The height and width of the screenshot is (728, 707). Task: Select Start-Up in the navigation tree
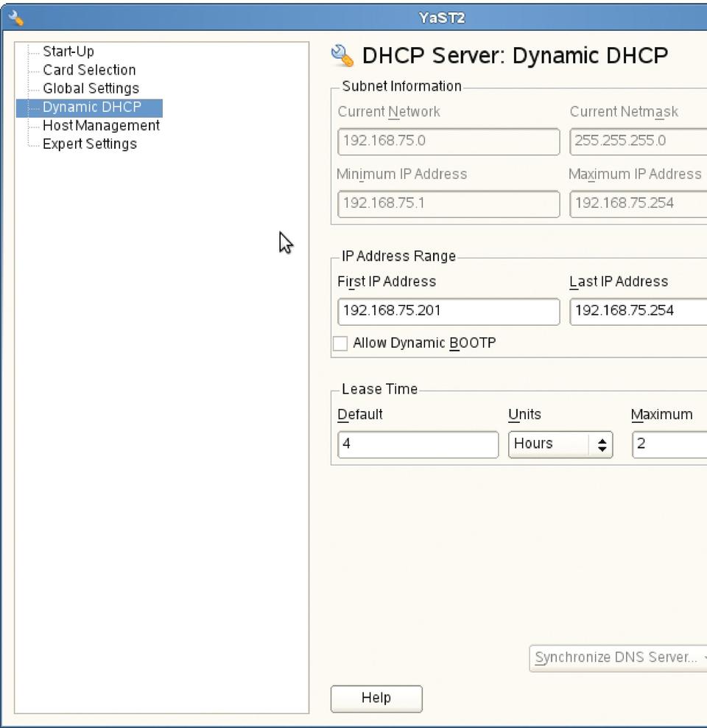[x=68, y=52]
